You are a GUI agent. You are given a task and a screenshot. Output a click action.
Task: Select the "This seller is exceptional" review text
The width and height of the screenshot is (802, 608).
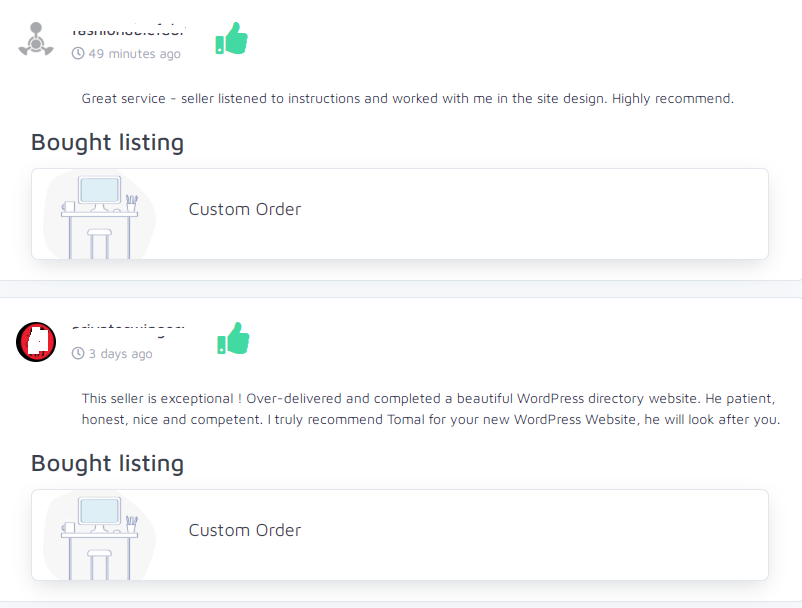[430, 409]
